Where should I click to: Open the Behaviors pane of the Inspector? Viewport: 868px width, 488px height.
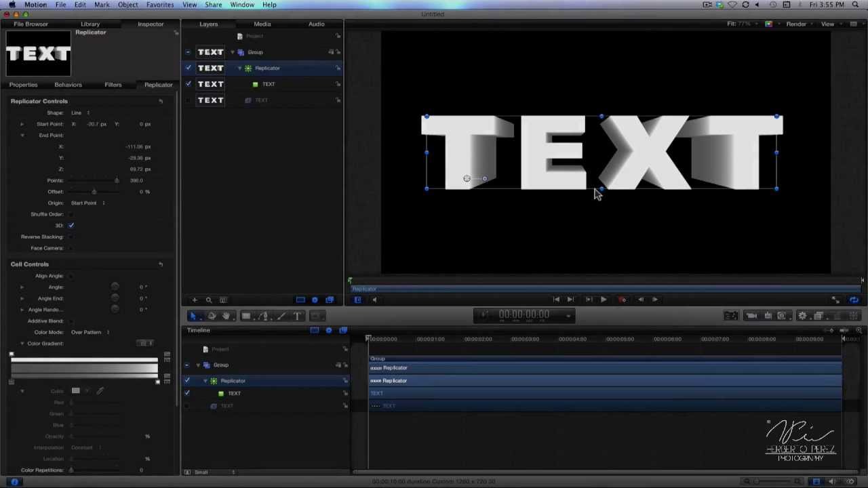[68, 85]
